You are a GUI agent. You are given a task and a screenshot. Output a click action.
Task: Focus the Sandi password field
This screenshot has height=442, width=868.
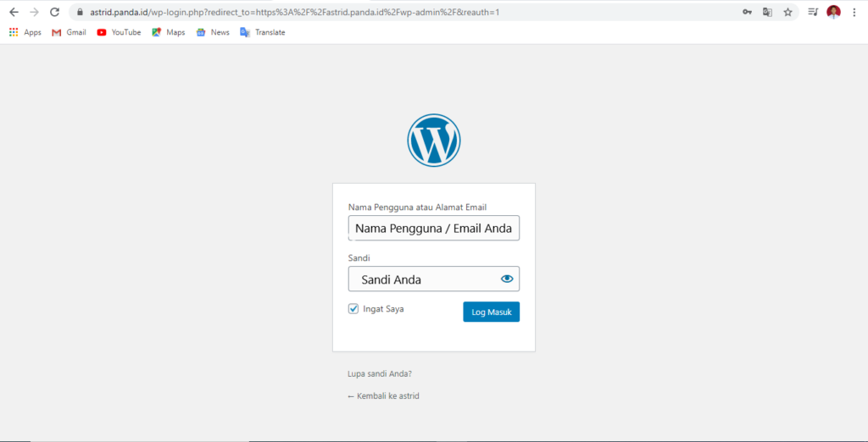coord(434,279)
